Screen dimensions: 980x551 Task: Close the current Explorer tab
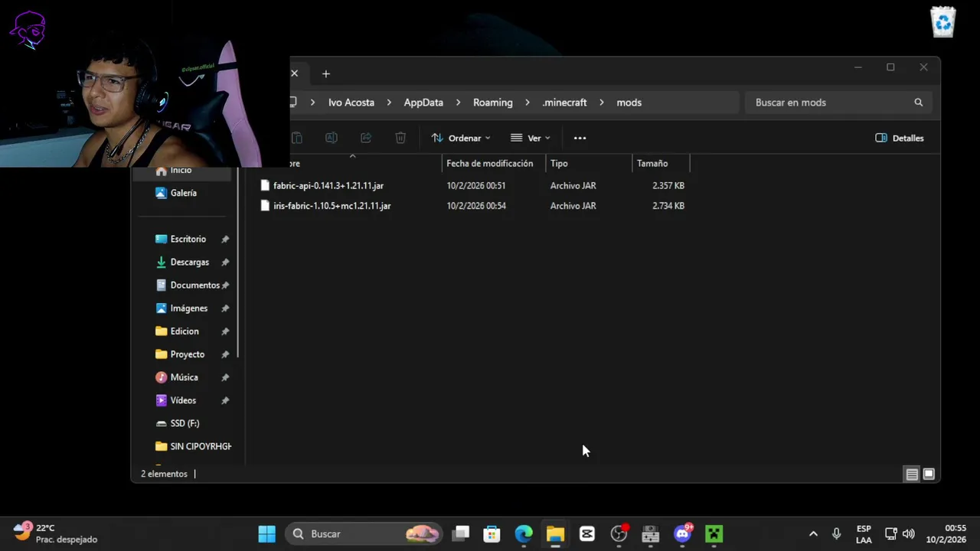pyautogui.click(x=294, y=73)
